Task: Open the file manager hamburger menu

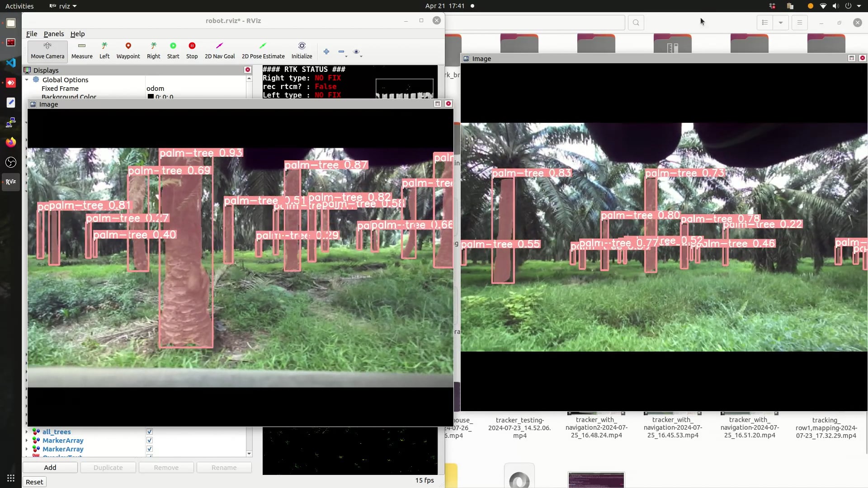Action: tap(800, 23)
